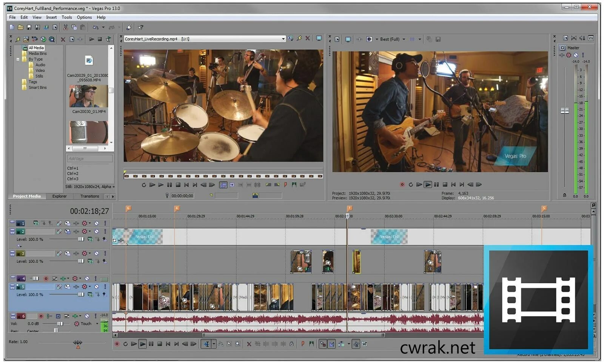Viewport: 604px width, 364px height.
Task: Remove selected media with the Project Media X icon
Action: [63, 39]
